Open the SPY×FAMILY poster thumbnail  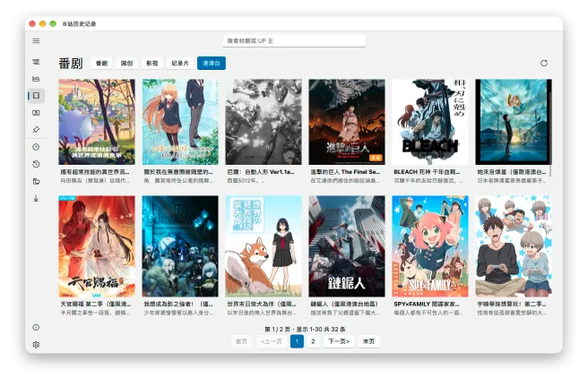430,246
